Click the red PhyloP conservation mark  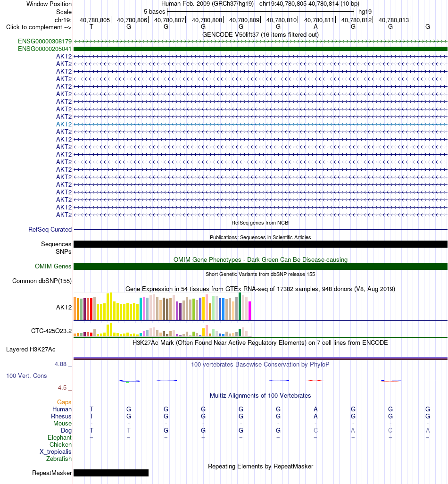pos(315,381)
